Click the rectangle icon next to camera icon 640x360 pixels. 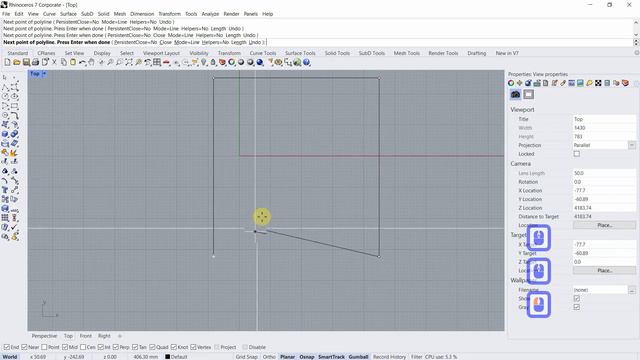click(529, 94)
